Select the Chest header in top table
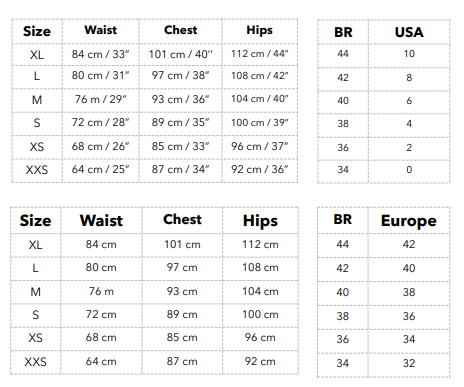The image size is (464, 387). pyautogui.click(x=180, y=30)
